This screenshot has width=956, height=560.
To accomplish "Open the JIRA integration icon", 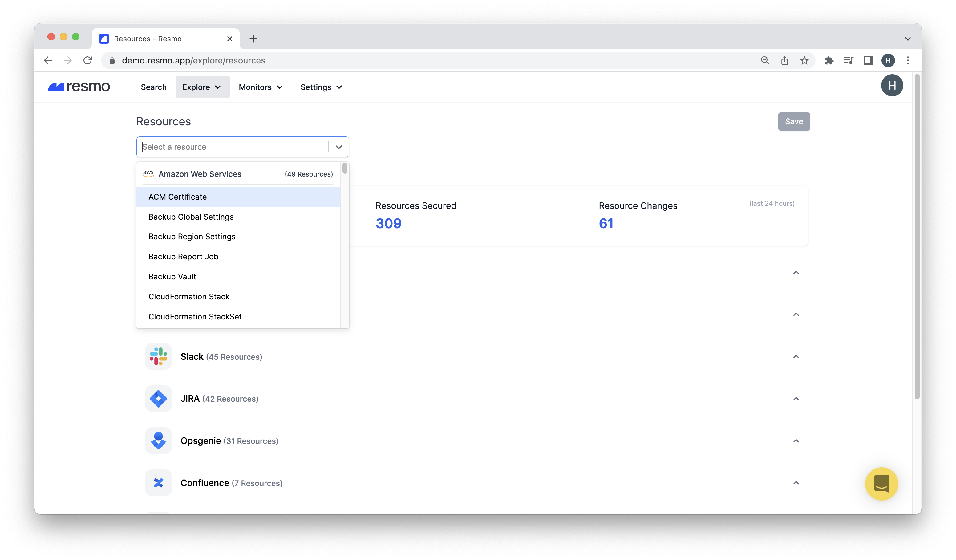I will coord(158,398).
